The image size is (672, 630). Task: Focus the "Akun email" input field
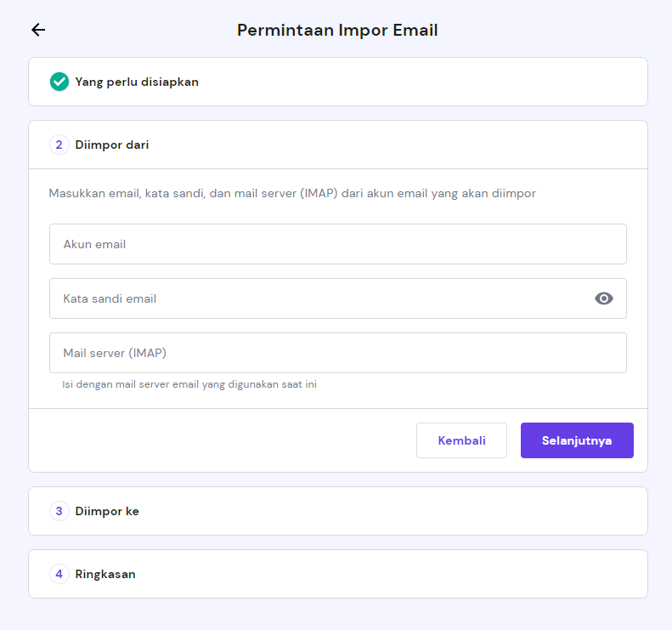tap(337, 244)
